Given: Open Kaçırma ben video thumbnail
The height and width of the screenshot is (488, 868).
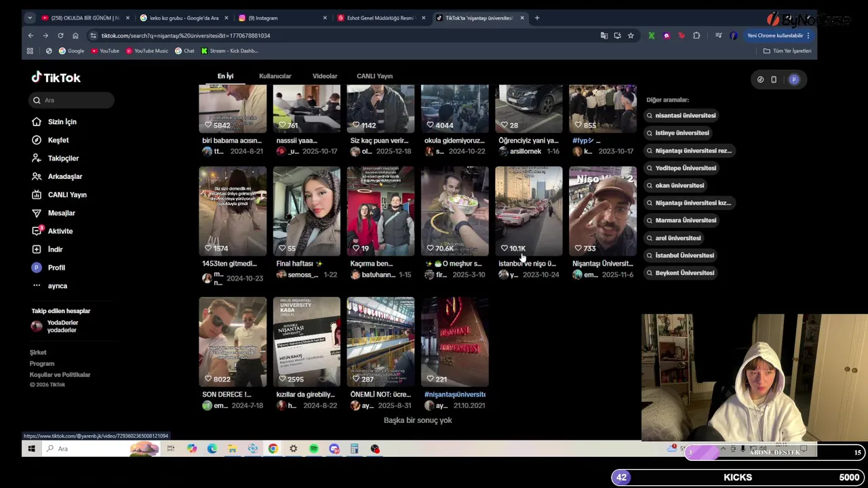Looking at the screenshot, I should [380, 211].
